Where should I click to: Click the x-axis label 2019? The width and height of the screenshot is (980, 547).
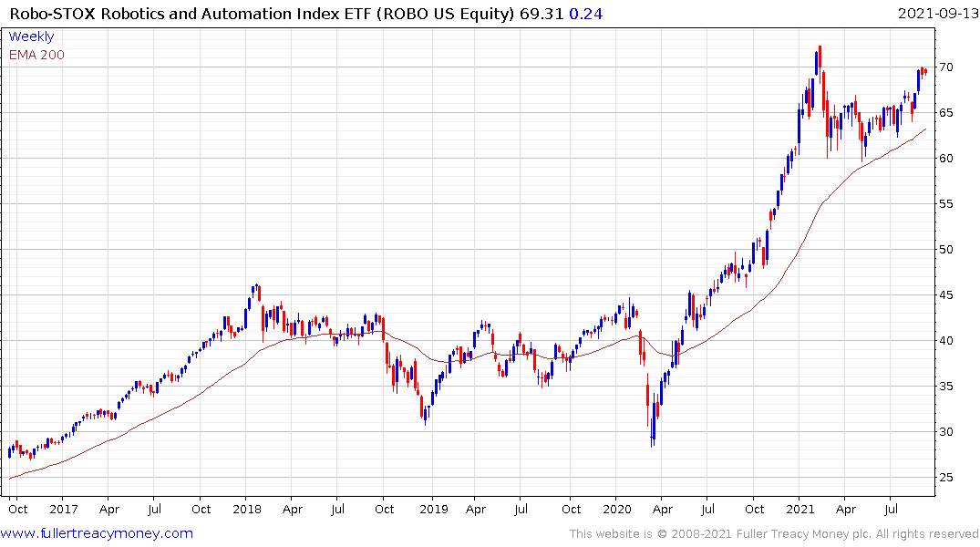pyautogui.click(x=434, y=510)
